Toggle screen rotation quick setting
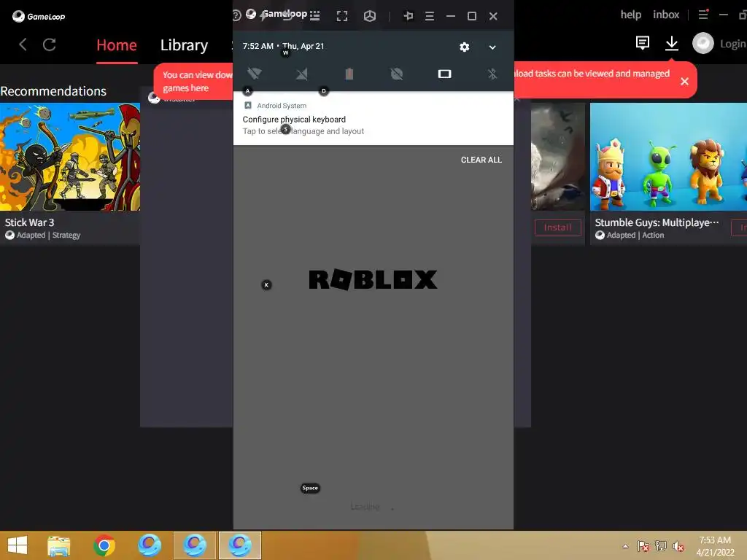The width and height of the screenshot is (747, 560). pos(444,74)
